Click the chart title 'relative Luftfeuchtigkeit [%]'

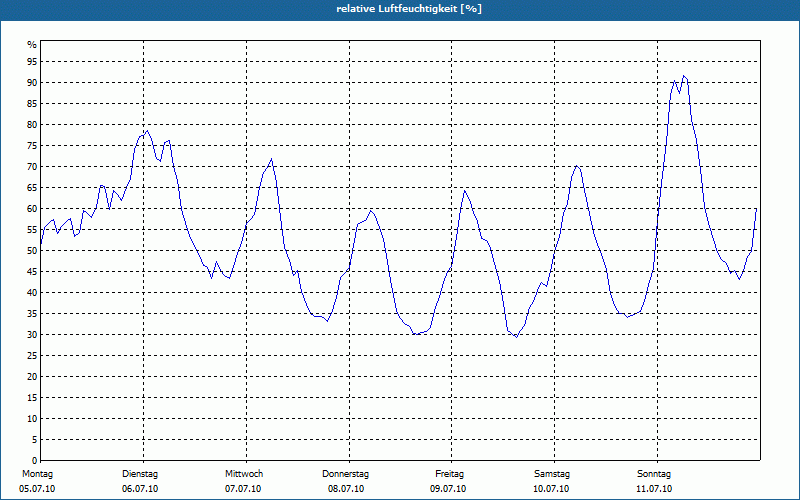[409, 9]
